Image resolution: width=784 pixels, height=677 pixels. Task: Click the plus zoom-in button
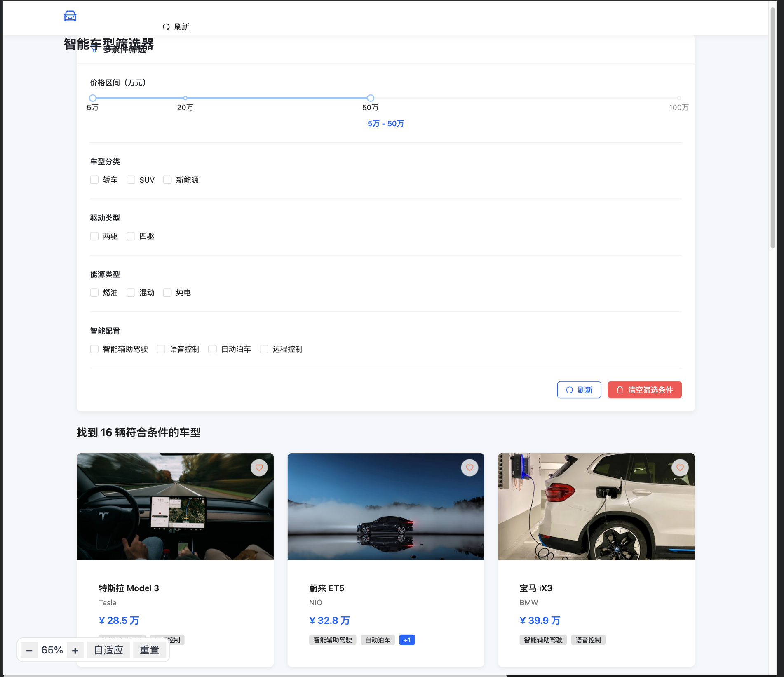[75, 651]
